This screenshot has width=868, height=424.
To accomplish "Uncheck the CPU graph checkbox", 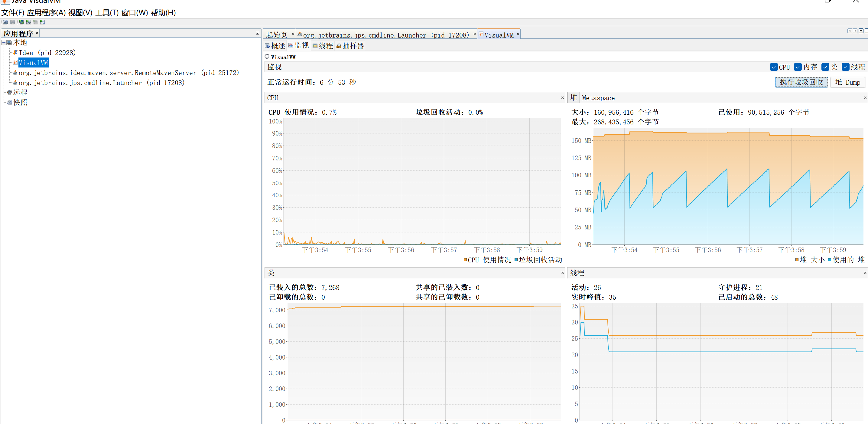I will click(x=774, y=67).
